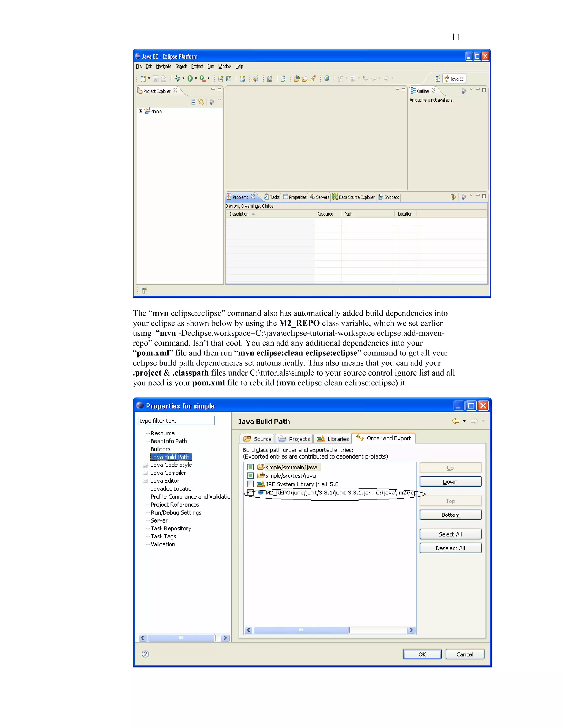Click the Bottom button
563x728 pixels.
pos(451,515)
